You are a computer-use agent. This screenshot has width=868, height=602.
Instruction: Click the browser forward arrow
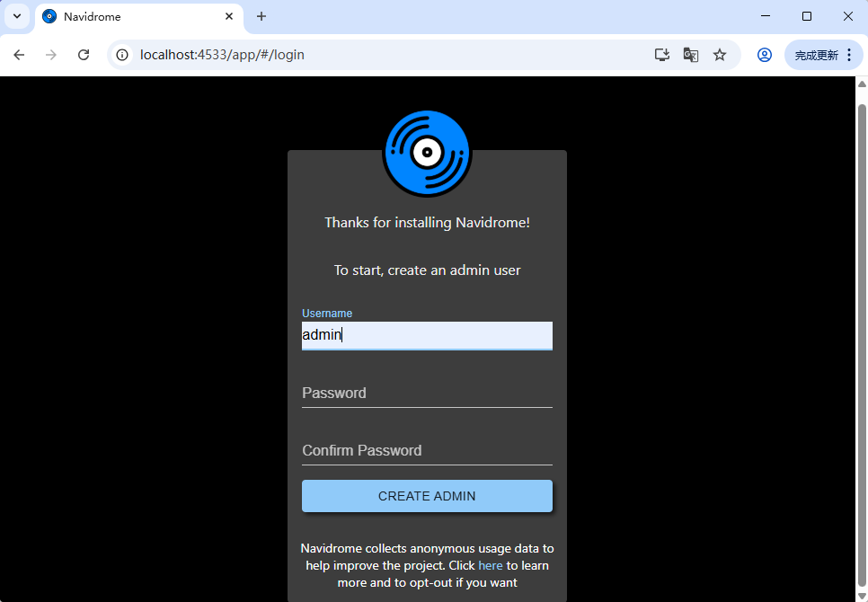point(51,55)
